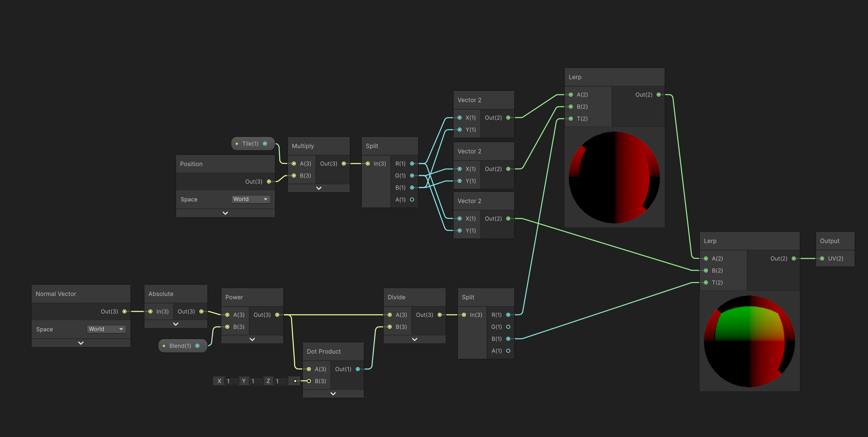Click the X value field of Dot Product B input
The width and height of the screenshot is (868, 437).
tap(232, 381)
